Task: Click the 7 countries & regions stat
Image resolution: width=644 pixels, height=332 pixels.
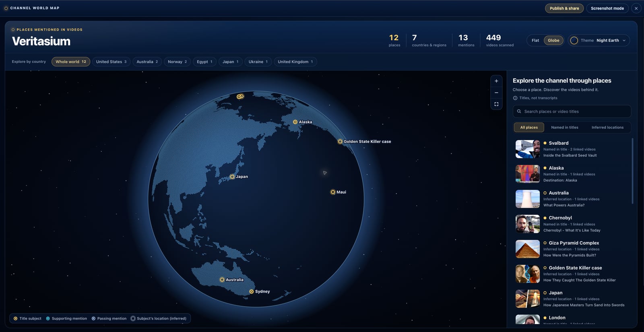Action: pyautogui.click(x=429, y=40)
